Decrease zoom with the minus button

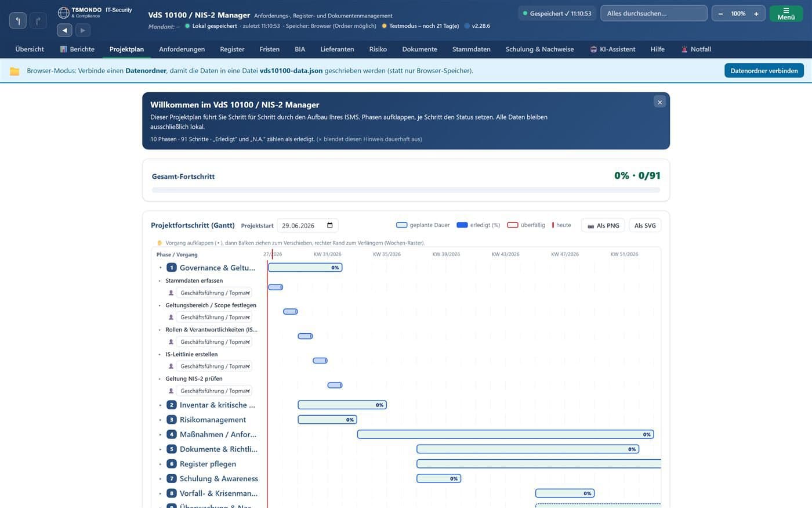[x=720, y=13]
